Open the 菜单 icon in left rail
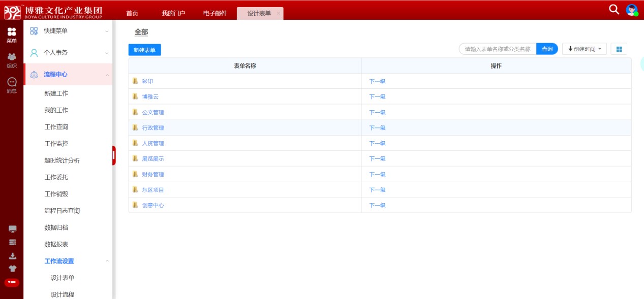 [x=11, y=35]
